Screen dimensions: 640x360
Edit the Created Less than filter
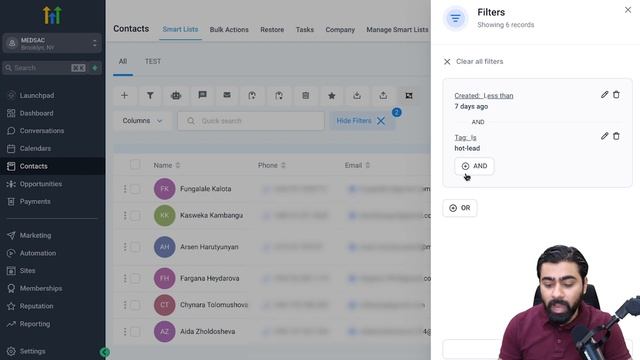click(x=604, y=95)
